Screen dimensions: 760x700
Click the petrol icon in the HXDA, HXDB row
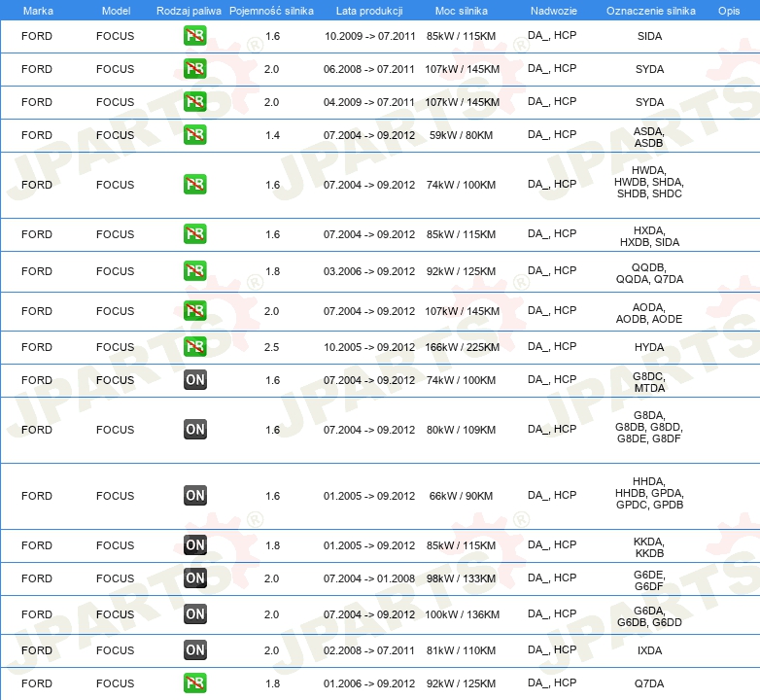coord(194,233)
